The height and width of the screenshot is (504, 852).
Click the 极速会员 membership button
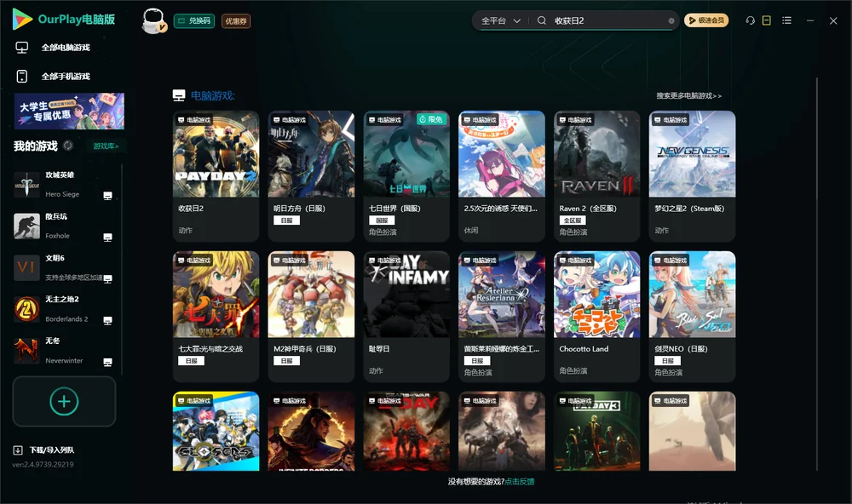(x=706, y=20)
